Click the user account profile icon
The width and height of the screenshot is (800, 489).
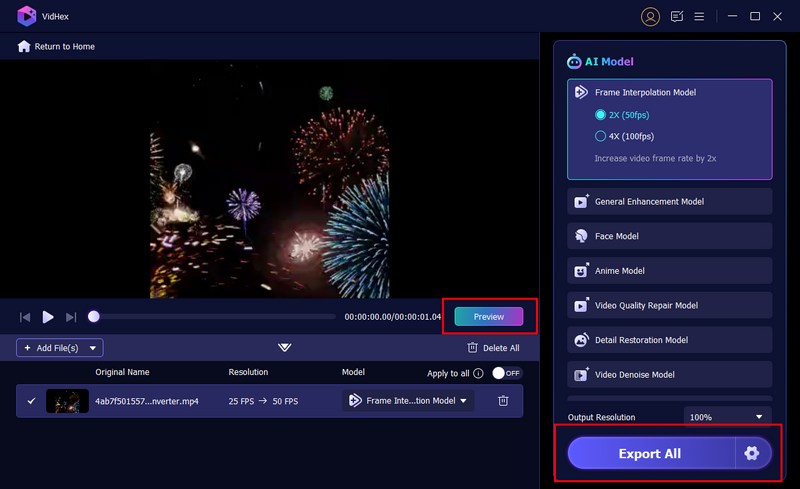point(651,16)
